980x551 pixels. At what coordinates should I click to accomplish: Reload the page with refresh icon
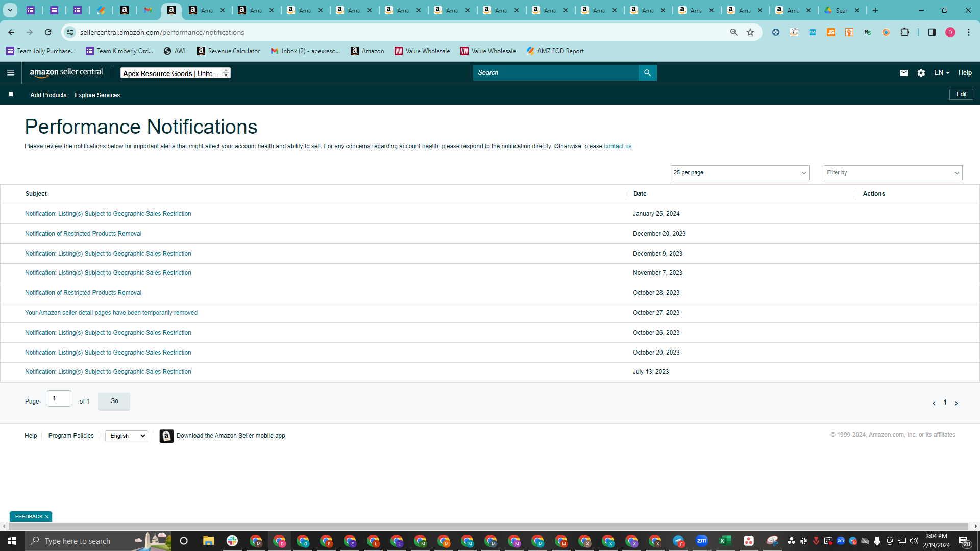click(48, 32)
